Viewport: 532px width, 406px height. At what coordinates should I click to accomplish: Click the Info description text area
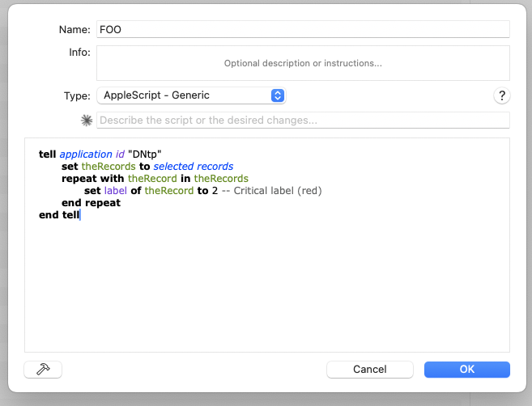[x=302, y=63]
